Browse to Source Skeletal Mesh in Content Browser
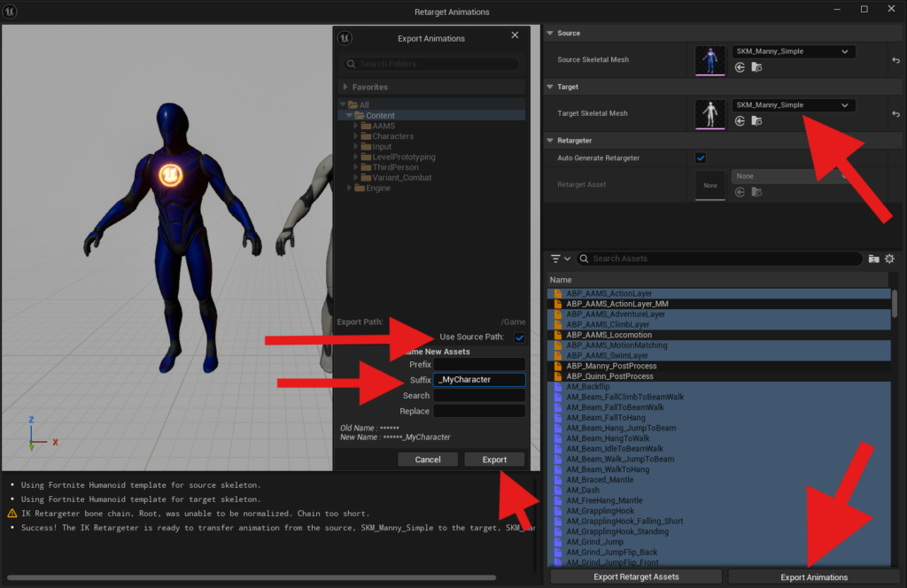The width and height of the screenshot is (907, 588). [756, 67]
